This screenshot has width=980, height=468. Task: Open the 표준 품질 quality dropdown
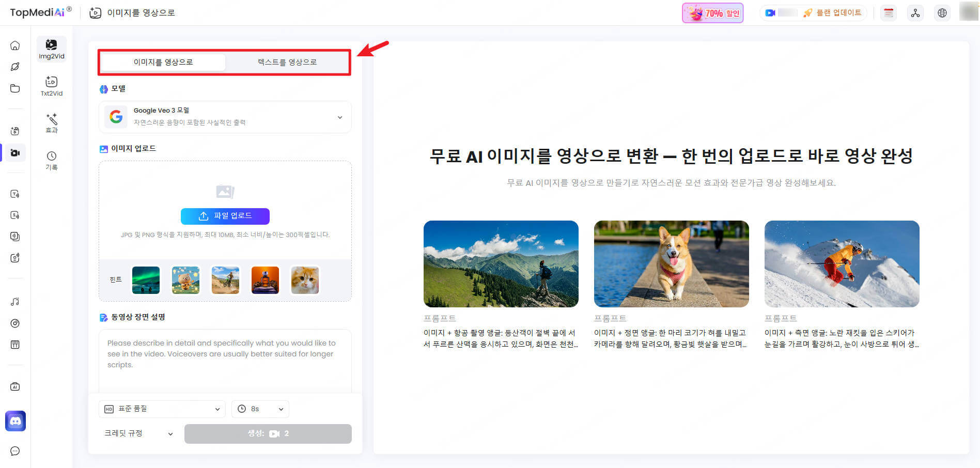click(162, 409)
